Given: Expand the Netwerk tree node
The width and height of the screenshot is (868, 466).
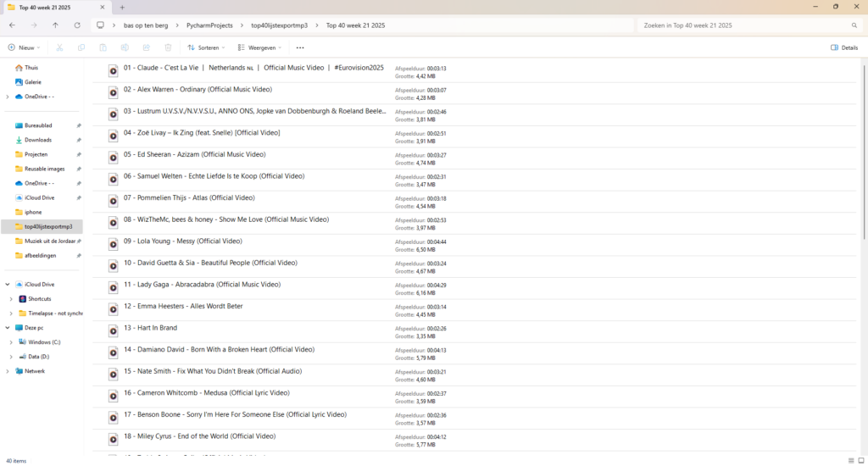Looking at the screenshot, I should click(7, 371).
